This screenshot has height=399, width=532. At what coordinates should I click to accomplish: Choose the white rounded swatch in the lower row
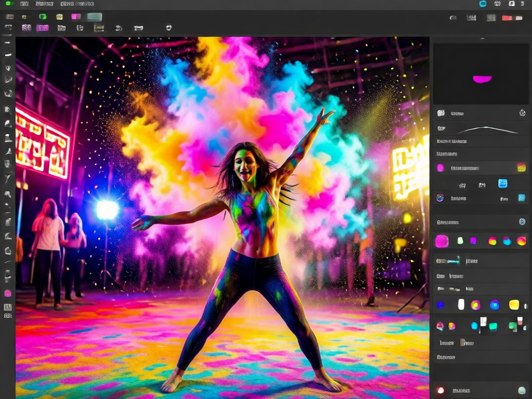461,304
